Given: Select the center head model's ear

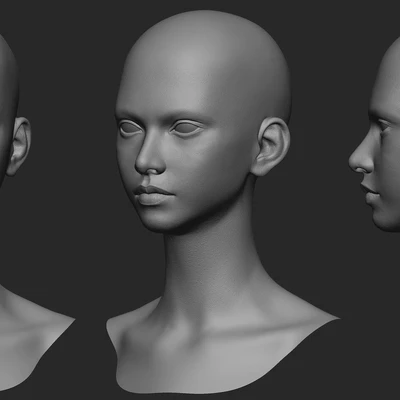Looking at the screenshot, I should 271,146.
